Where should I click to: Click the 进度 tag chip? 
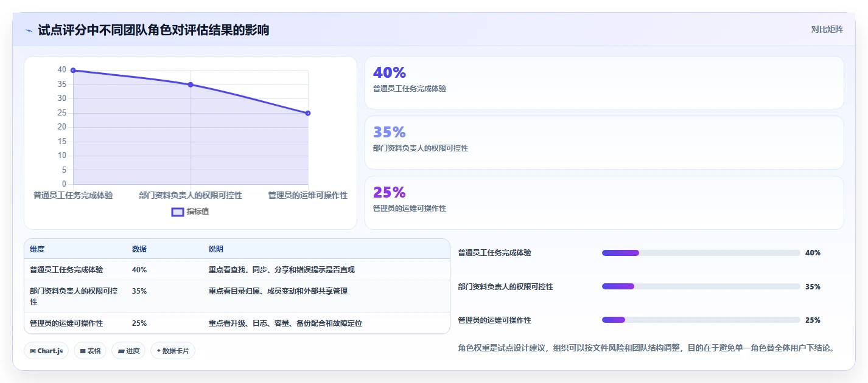[x=128, y=351]
